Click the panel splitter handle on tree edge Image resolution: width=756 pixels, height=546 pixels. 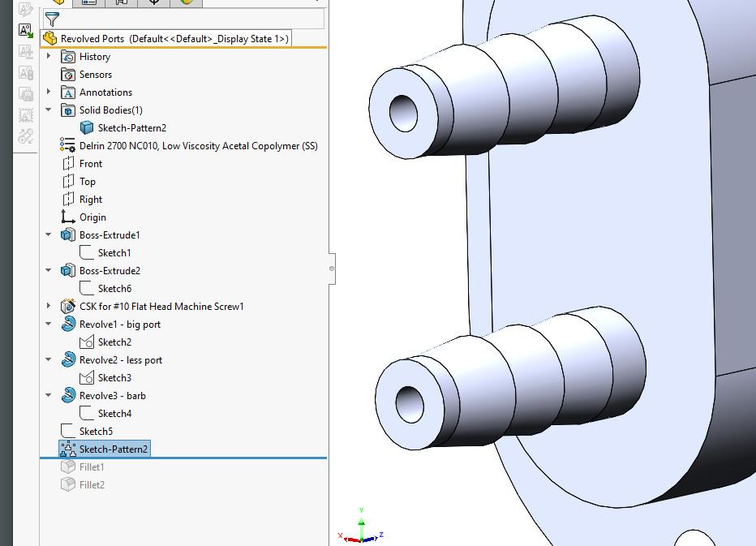click(331, 269)
